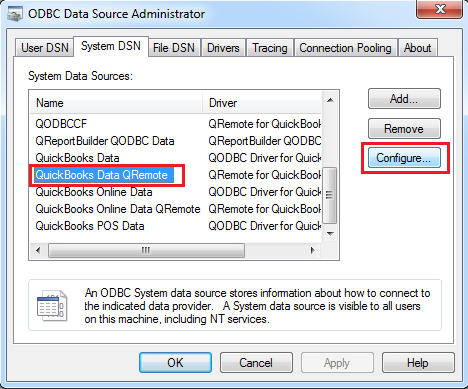This screenshot has width=468, height=389.
Task: Select QReportBuilder QODBC Data row
Action: pos(105,141)
